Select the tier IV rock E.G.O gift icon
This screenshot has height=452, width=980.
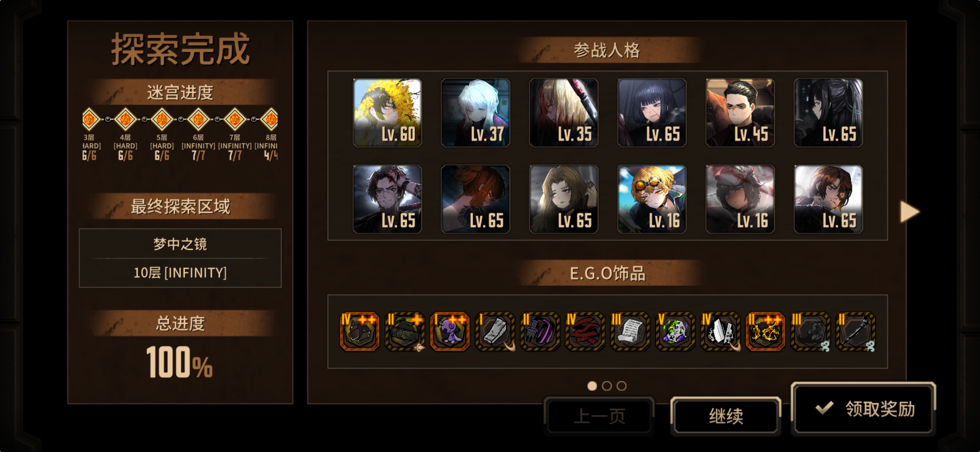359,331
